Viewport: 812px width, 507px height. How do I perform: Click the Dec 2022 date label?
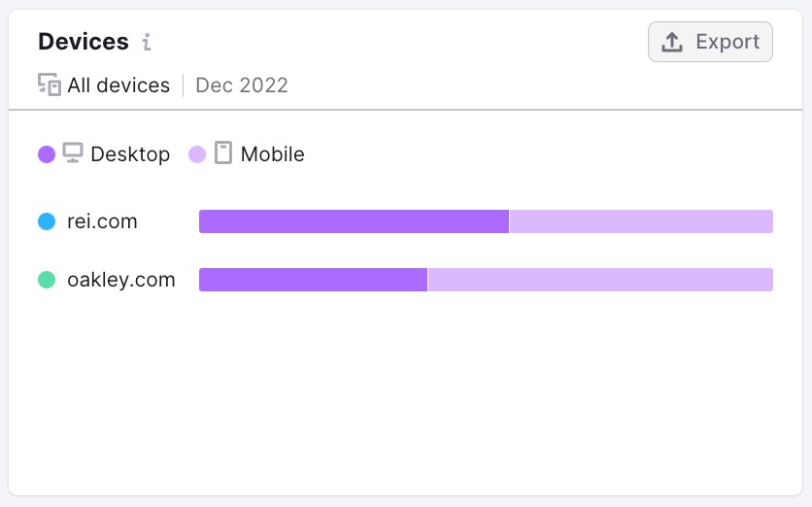[241, 85]
